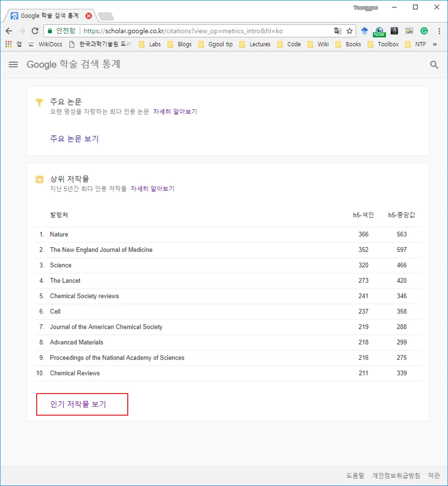Click the address bar URL
The height and width of the screenshot is (486, 448).
pyautogui.click(x=183, y=31)
